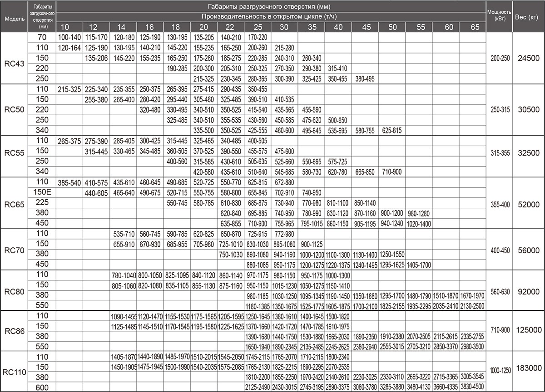Click the RC70 model cell
Viewport: 545px width, 392px height.
(15, 250)
